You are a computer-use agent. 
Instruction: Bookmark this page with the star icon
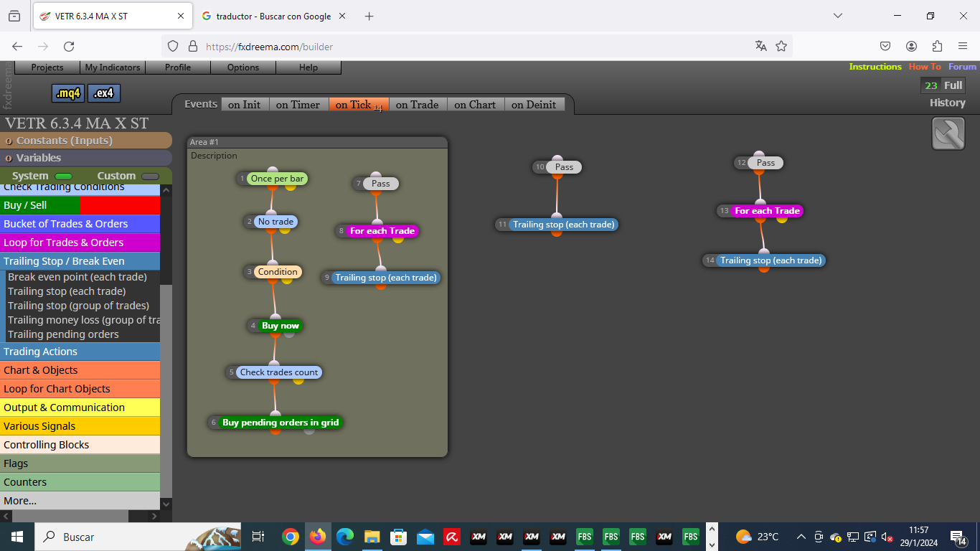[781, 46]
